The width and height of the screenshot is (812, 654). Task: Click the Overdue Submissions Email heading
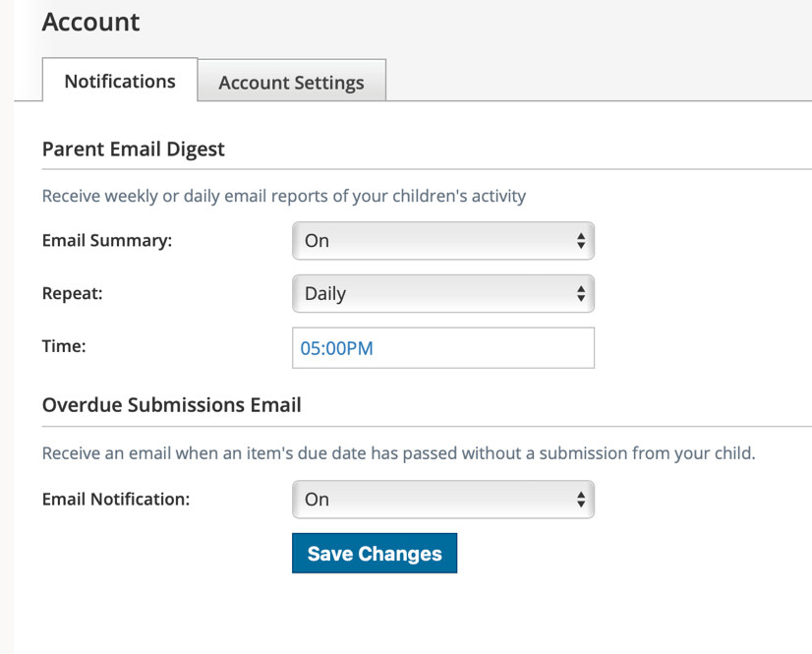tap(171, 404)
